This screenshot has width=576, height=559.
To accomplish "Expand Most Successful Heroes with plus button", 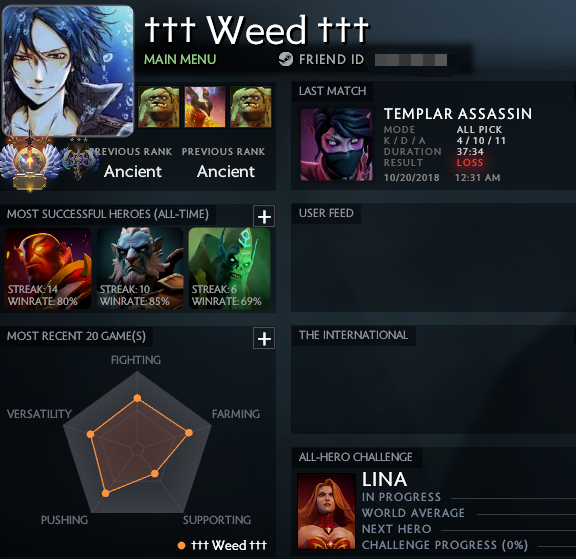I will (264, 216).
